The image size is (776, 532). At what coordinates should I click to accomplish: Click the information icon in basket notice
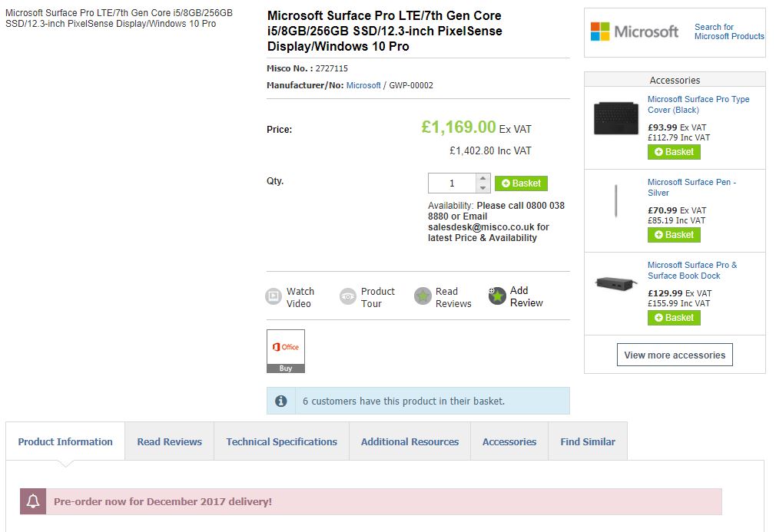click(281, 401)
